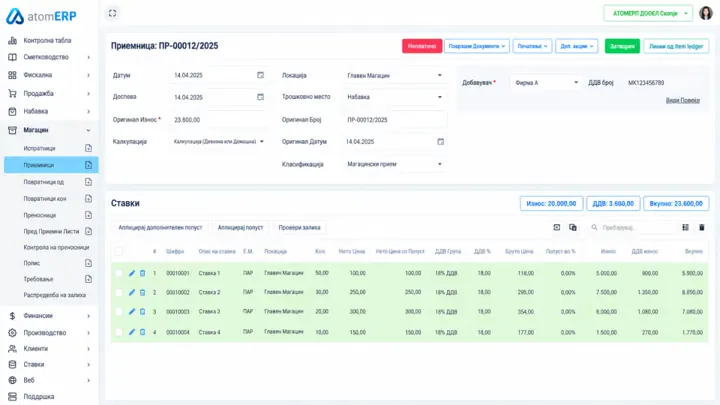This screenshot has width=720, height=405.
Task: Check the Ставка 4 row checkbox
Action: pos(119,332)
